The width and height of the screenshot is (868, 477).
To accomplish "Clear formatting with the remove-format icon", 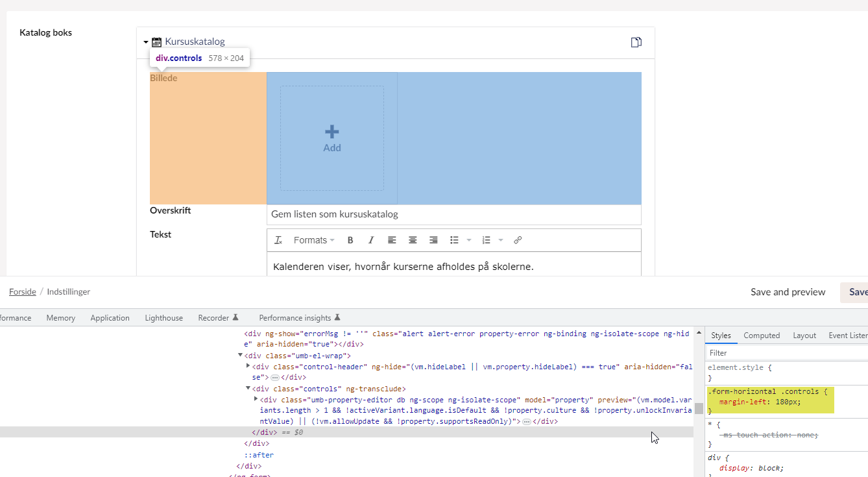I will click(x=278, y=239).
